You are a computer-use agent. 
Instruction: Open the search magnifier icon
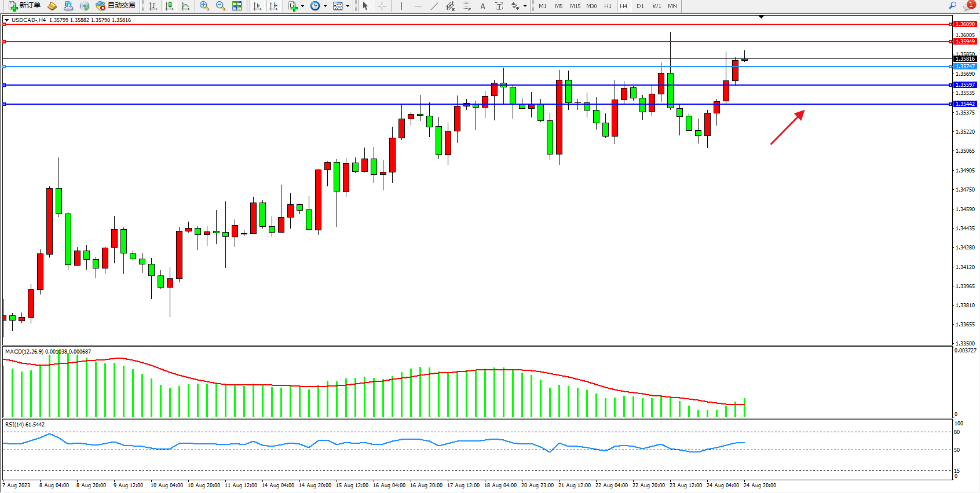(952, 6)
